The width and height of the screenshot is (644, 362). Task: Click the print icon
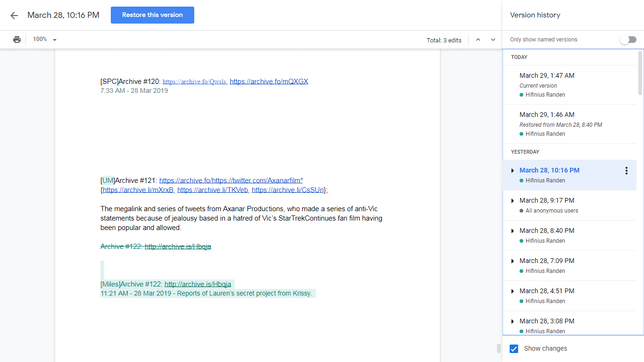point(17,40)
